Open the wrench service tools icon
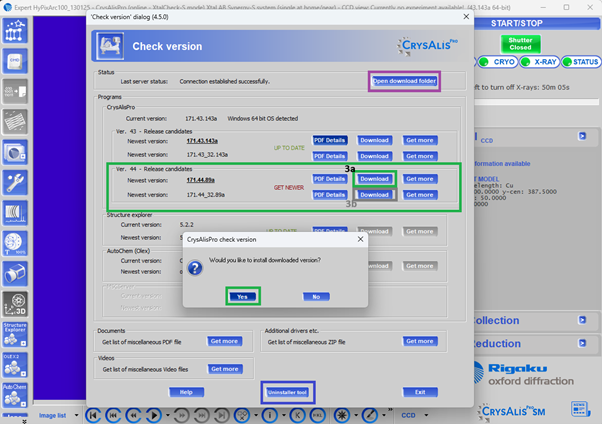 15,182
